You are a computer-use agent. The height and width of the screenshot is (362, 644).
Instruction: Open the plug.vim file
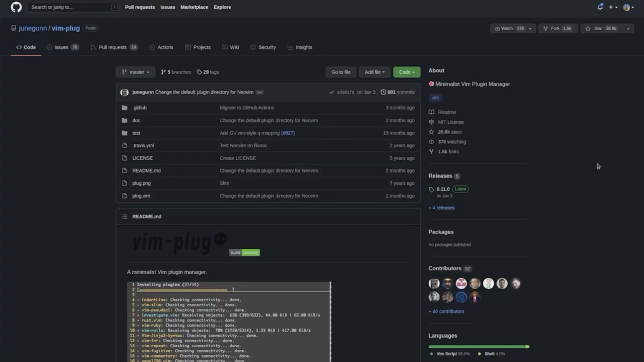point(141,196)
